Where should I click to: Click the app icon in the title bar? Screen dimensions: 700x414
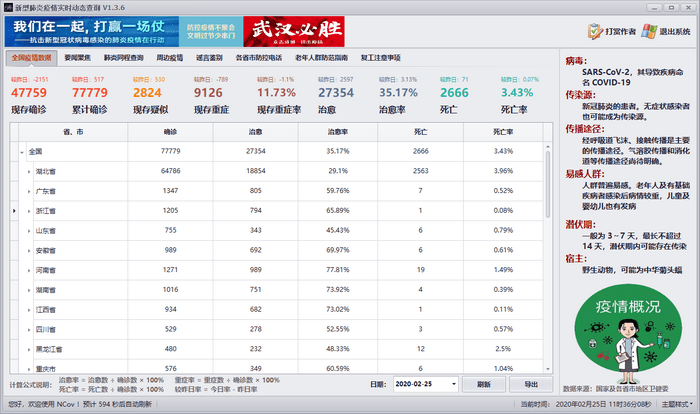click(x=8, y=8)
